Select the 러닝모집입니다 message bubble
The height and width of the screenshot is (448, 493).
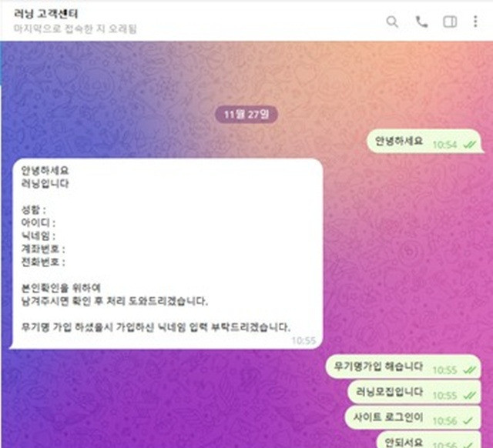click(414, 392)
